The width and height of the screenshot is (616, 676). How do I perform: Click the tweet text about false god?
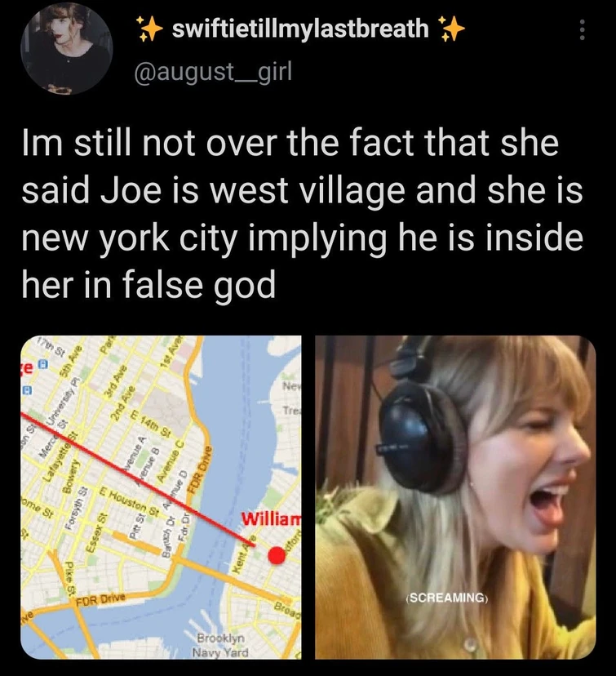(x=302, y=214)
